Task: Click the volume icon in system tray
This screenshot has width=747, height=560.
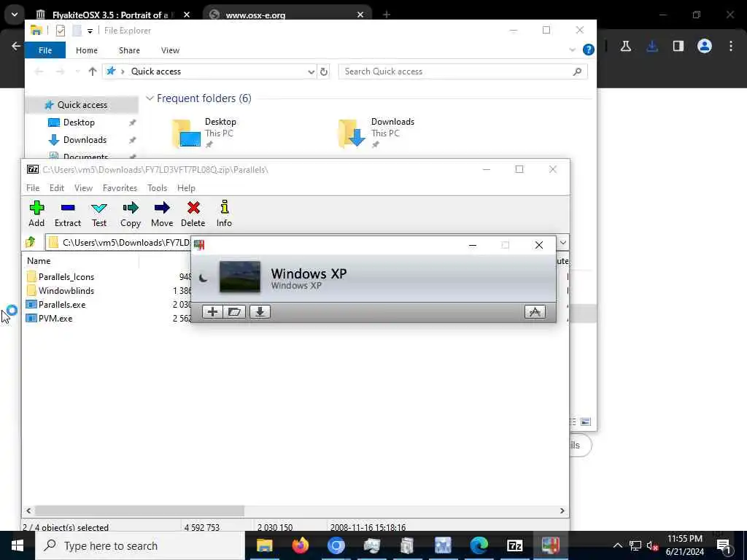Action: click(652, 545)
